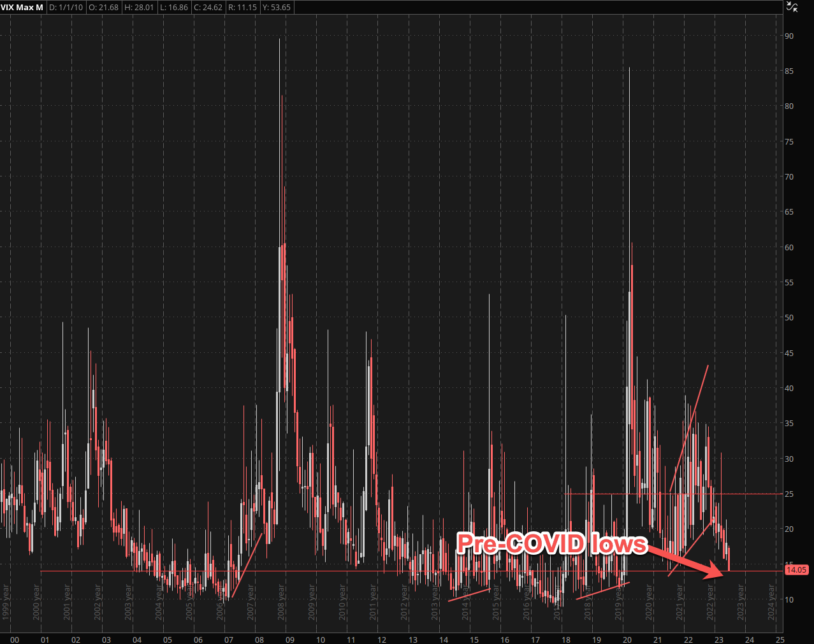The image size is (814, 644).
Task: Click the 85 label on price axis
Action: [x=789, y=71]
